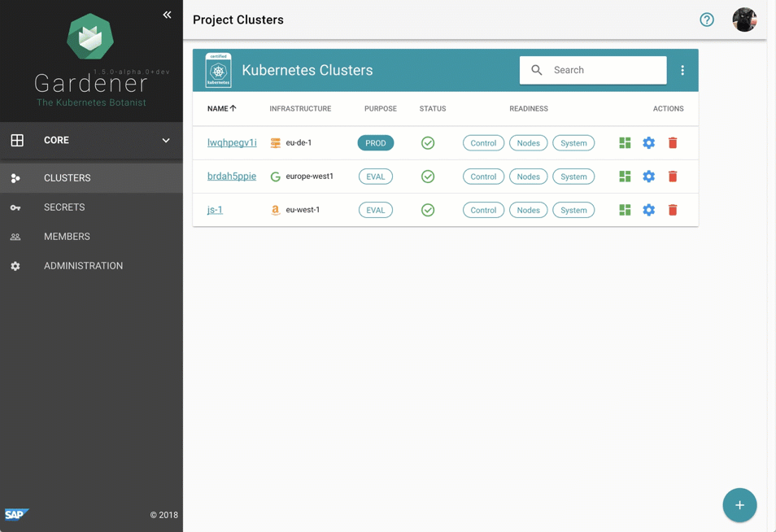Open the three-dot table options menu
Image resolution: width=776 pixels, height=532 pixels.
click(x=682, y=71)
